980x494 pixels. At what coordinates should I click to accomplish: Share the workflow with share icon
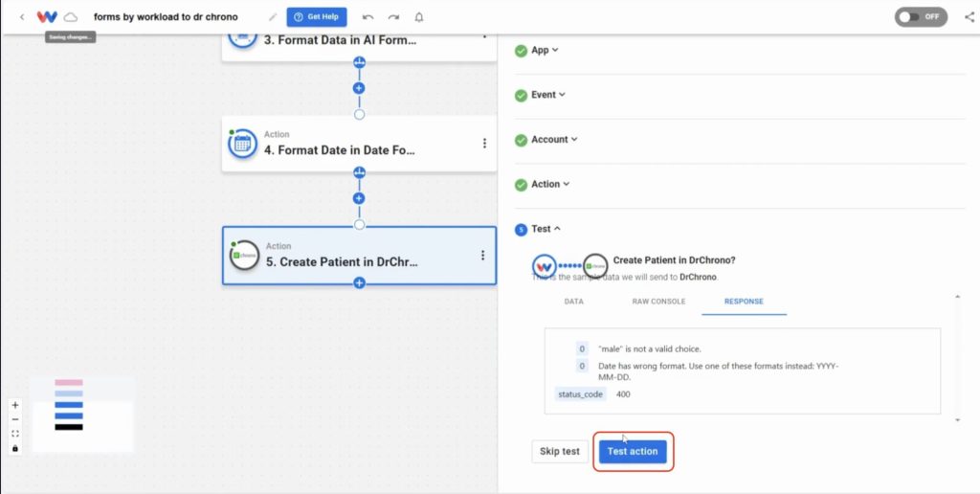(969, 17)
